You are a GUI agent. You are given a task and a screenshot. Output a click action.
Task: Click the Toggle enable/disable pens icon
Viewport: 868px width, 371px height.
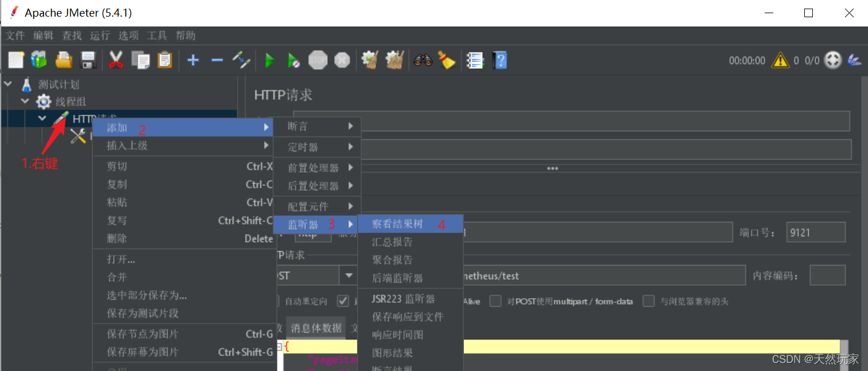click(241, 60)
